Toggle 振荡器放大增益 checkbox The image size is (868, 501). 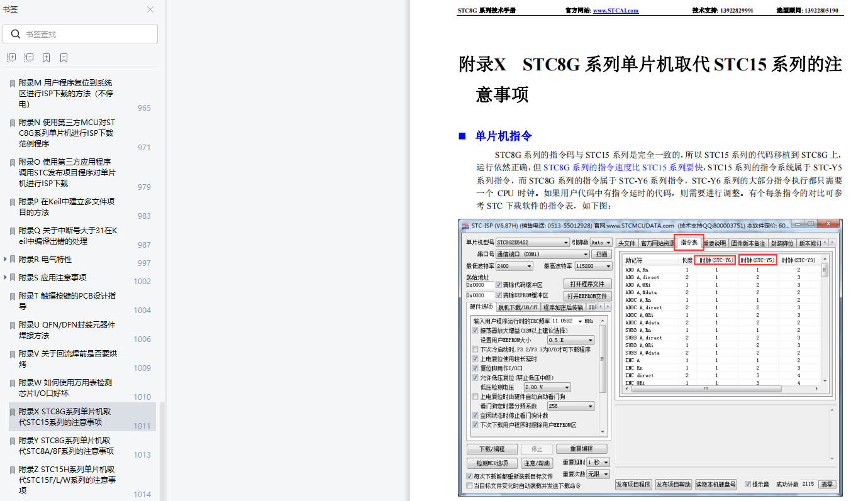click(475, 330)
